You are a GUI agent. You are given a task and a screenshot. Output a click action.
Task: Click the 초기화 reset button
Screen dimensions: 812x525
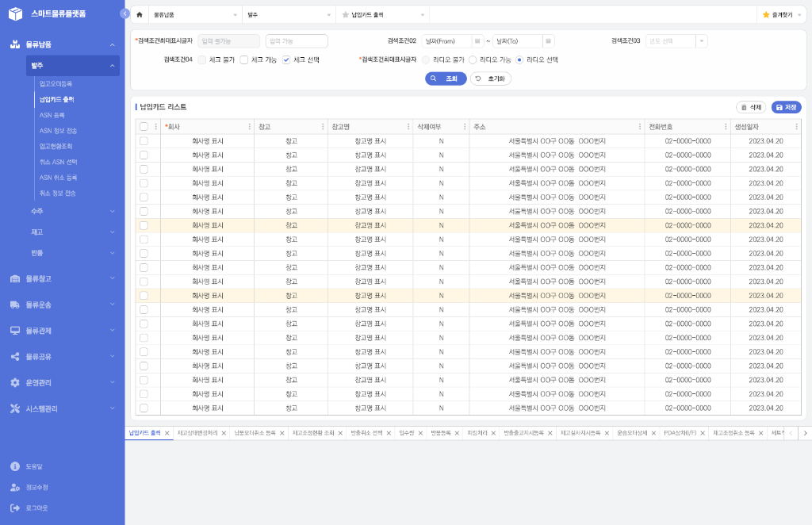click(491, 79)
